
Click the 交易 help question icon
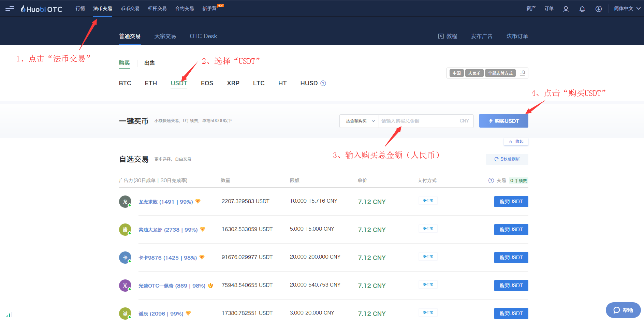click(x=491, y=180)
